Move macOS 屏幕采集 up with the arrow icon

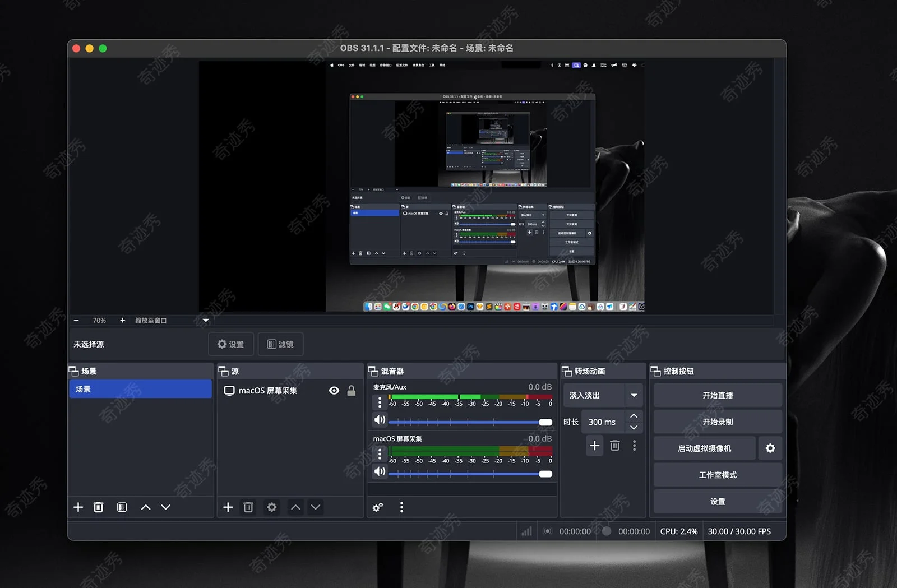295,507
